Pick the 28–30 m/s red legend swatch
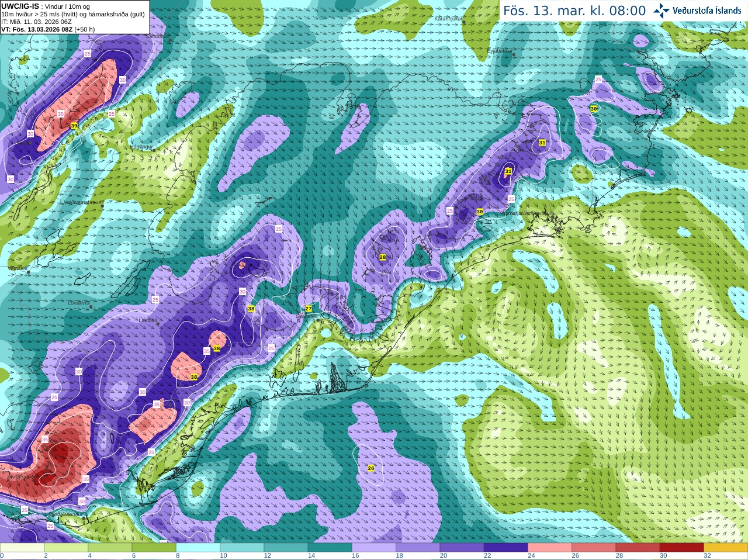The image size is (748, 560). (638, 548)
